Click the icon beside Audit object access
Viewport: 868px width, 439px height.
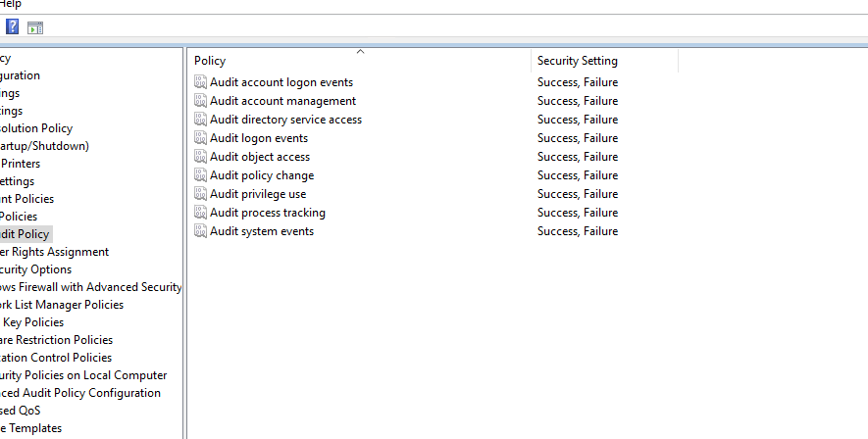[x=201, y=157]
